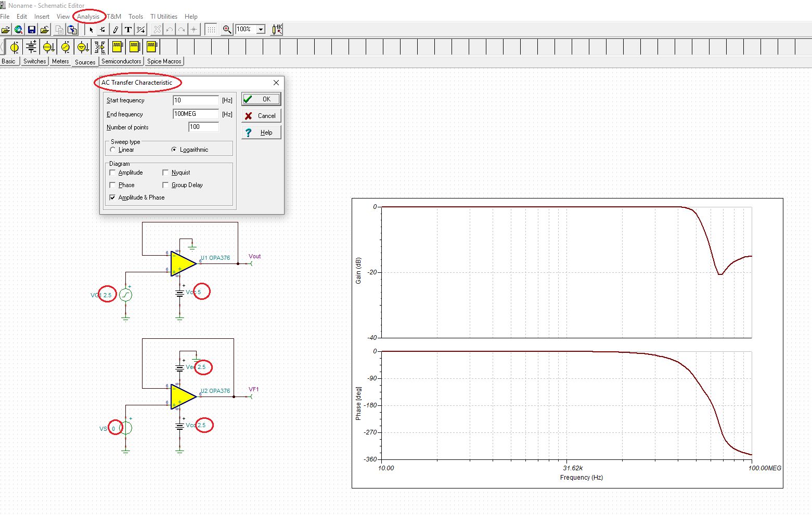This screenshot has height=515, width=812.
Task: Pick the voltage source component icon
Action: pos(15,47)
